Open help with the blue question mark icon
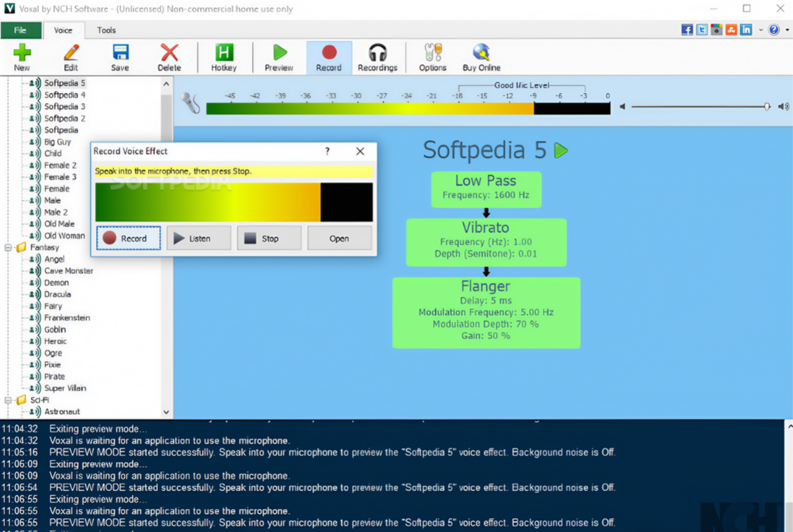 pyautogui.click(x=774, y=30)
